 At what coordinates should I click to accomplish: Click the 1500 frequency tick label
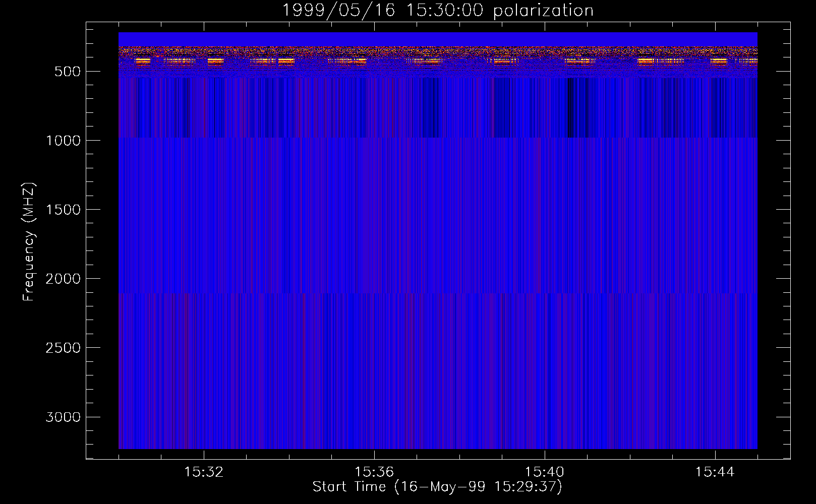coord(63,210)
